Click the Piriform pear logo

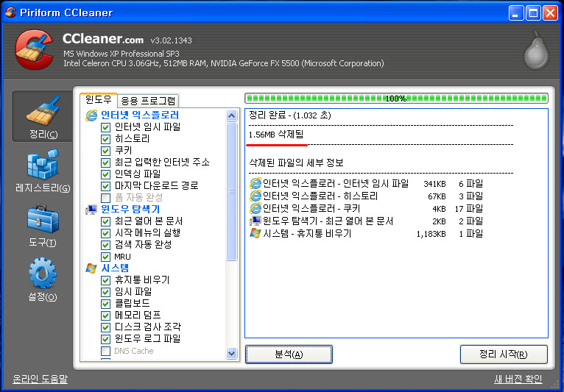click(536, 50)
